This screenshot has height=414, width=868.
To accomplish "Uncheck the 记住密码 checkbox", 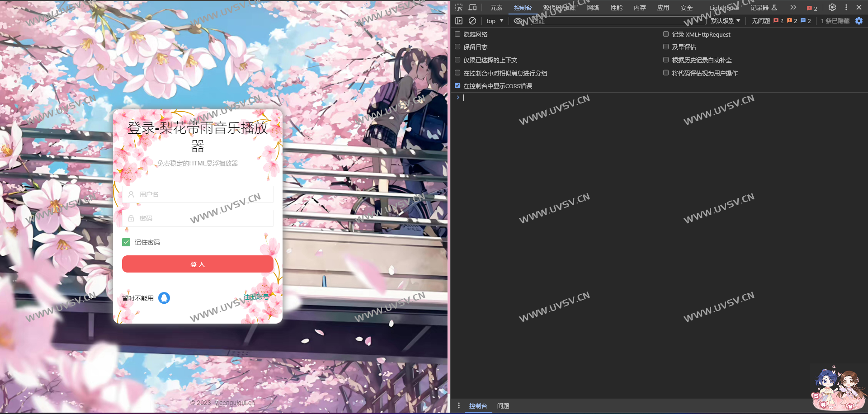I will [126, 242].
